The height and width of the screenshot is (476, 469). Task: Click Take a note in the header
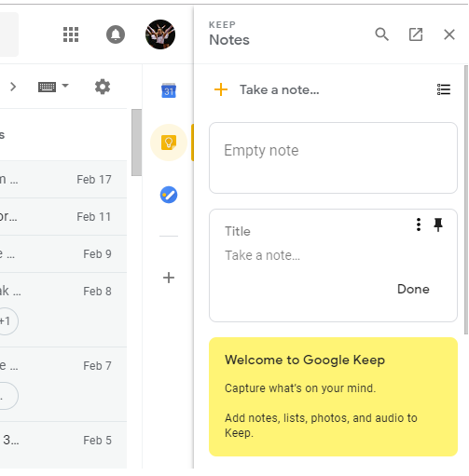click(x=279, y=89)
